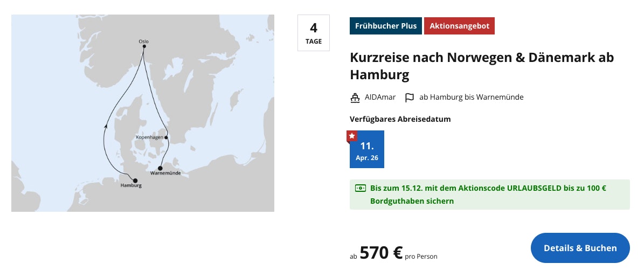644x277 pixels.
Task: Click the Oslo port dot on the map
Action: tap(144, 46)
